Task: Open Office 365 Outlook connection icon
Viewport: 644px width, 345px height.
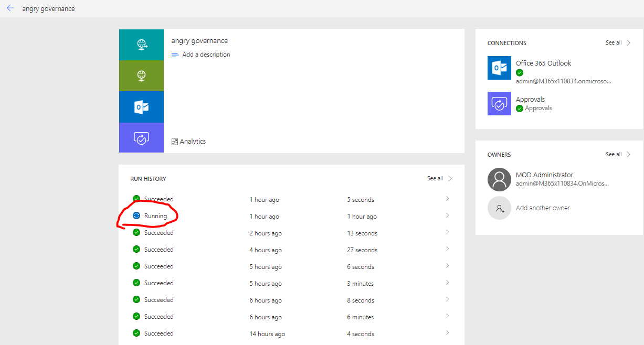Action: [499, 68]
